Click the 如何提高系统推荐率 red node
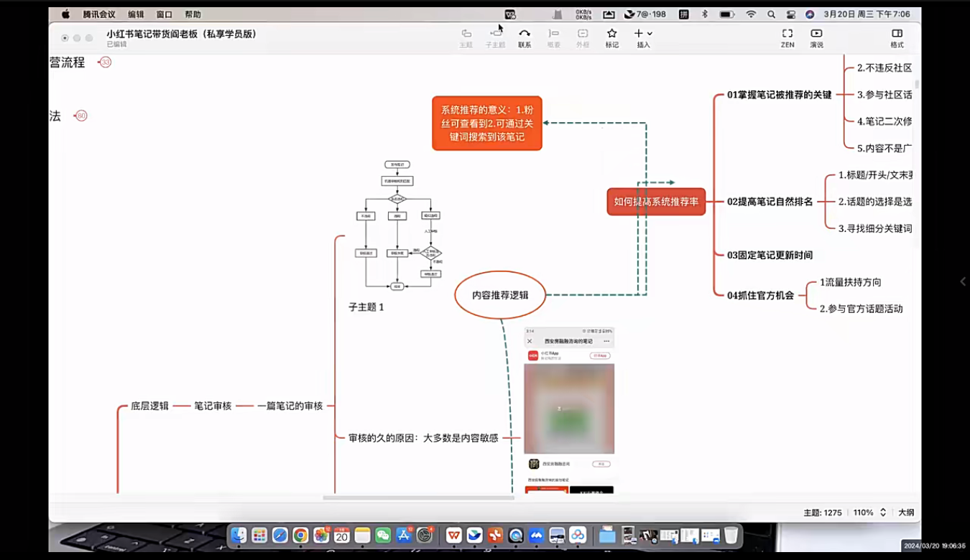This screenshot has height=560, width=970. point(655,202)
